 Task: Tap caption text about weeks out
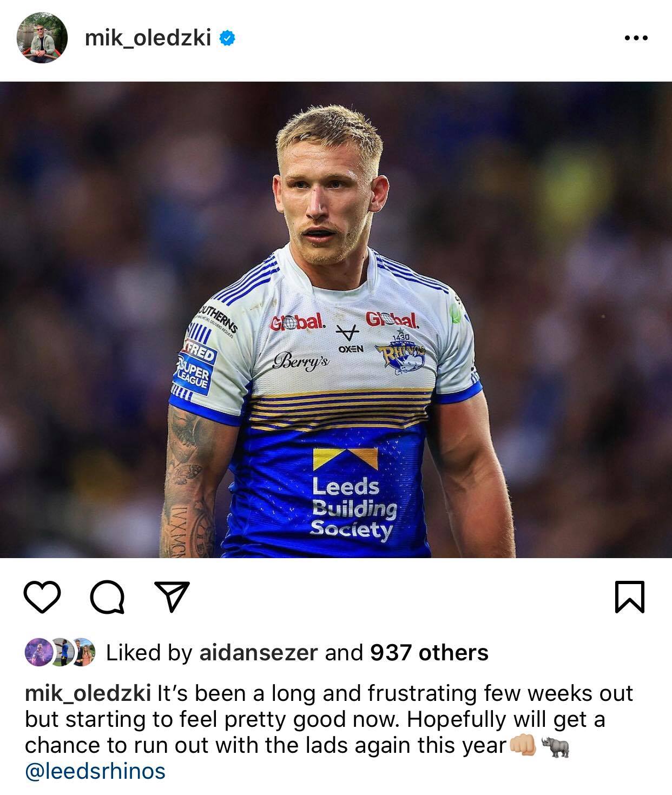[329, 719]
